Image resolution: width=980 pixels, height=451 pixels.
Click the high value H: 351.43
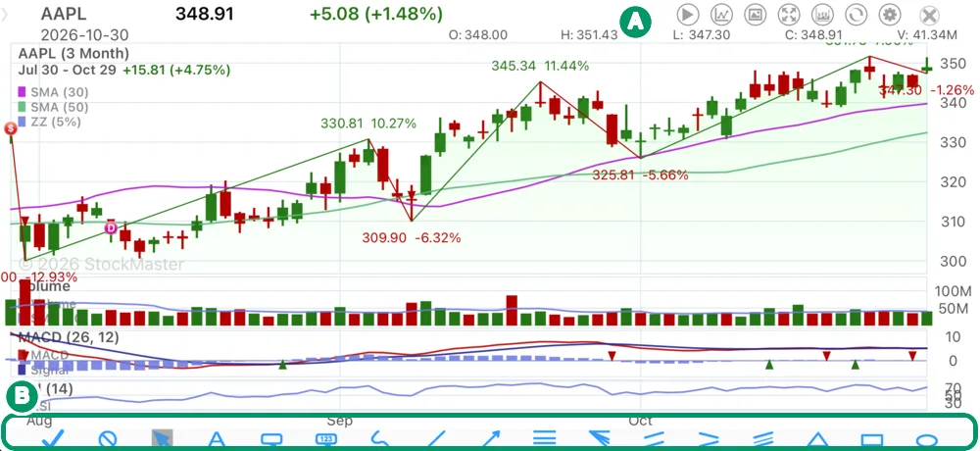pos(589,35)
